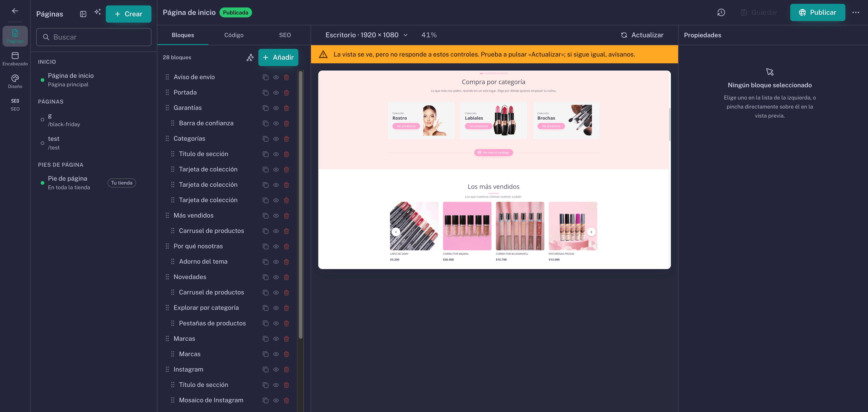Duplicate the Novedades block
868x412 pixels.
(266, 277)
